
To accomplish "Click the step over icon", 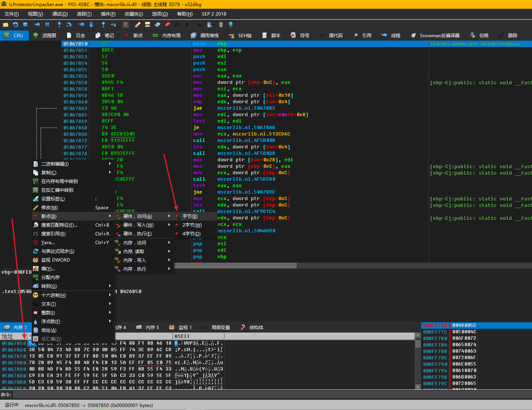I will (69, 25).
